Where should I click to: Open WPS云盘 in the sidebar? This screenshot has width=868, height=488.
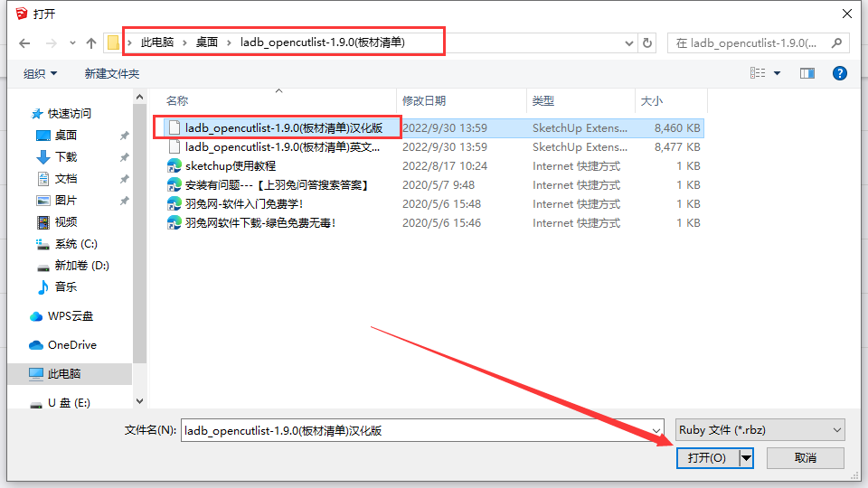[x=61, y=316]
